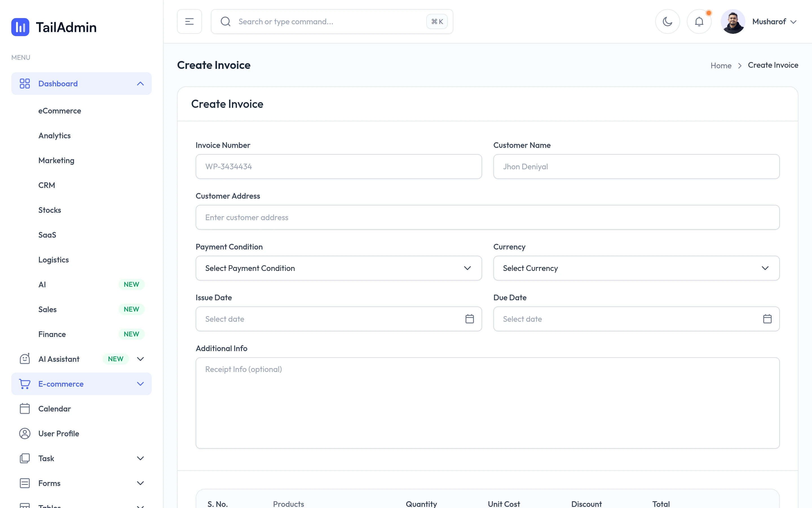Go to the Logistics dashboard
Viewport: 812px width, 508px height.
[53, 260]
